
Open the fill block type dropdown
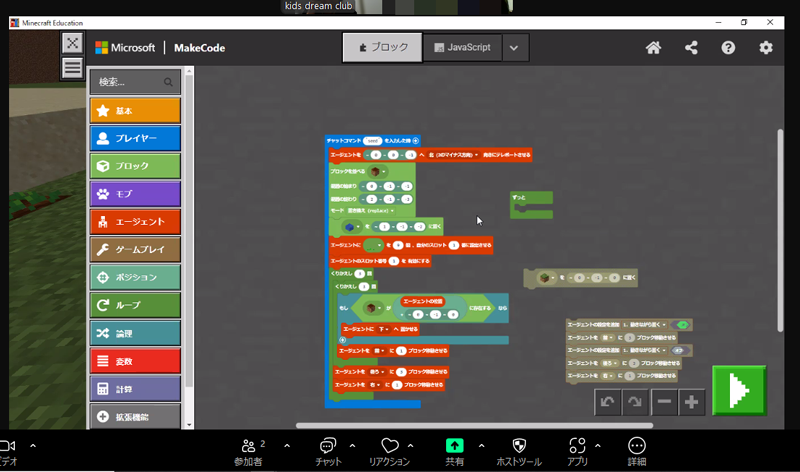(x=378, y=171)
